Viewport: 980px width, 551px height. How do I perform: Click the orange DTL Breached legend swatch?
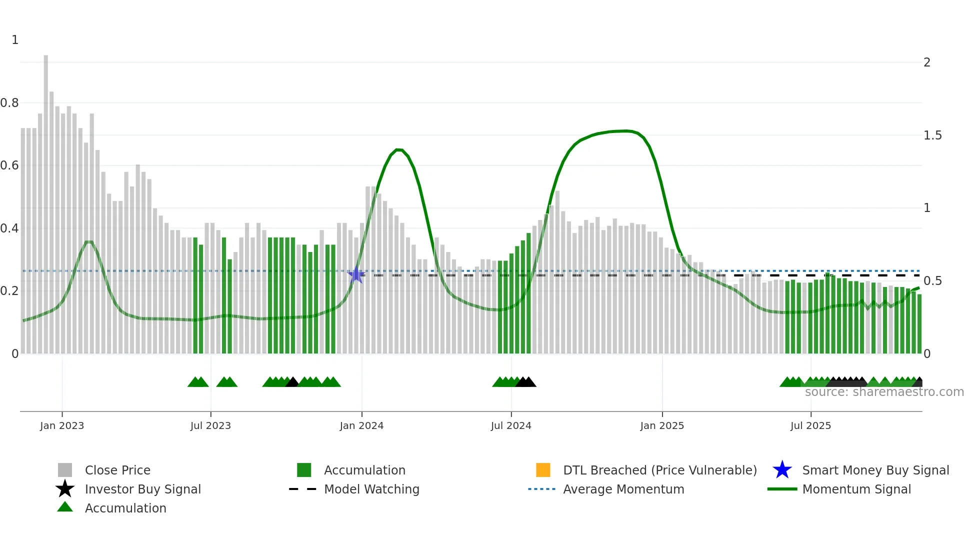[x=543, y=470]
